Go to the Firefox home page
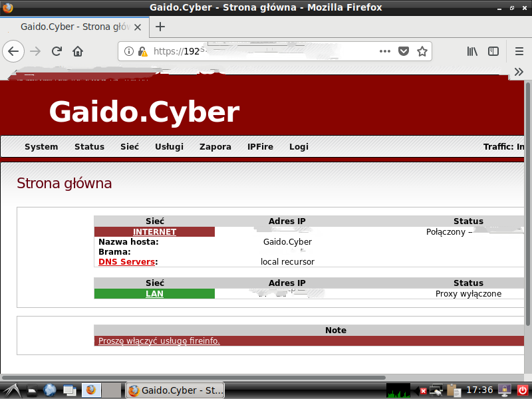Screen dimensions: 532x399 coord(78,51)
